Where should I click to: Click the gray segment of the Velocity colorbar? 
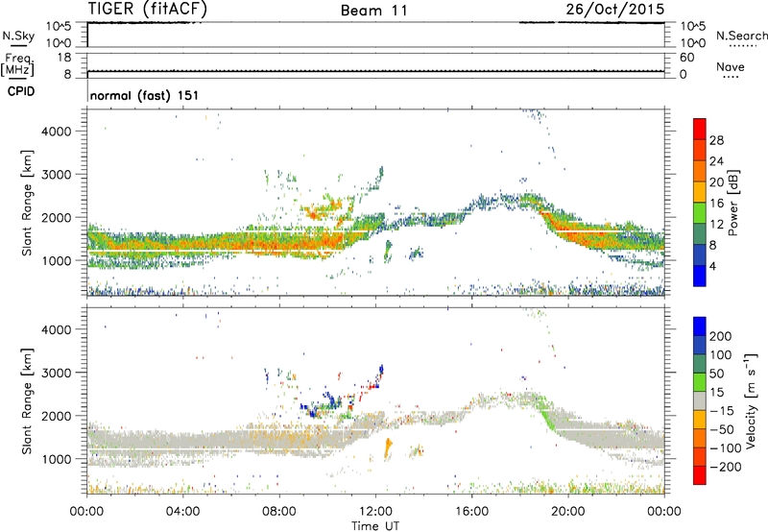click(700, 401)
